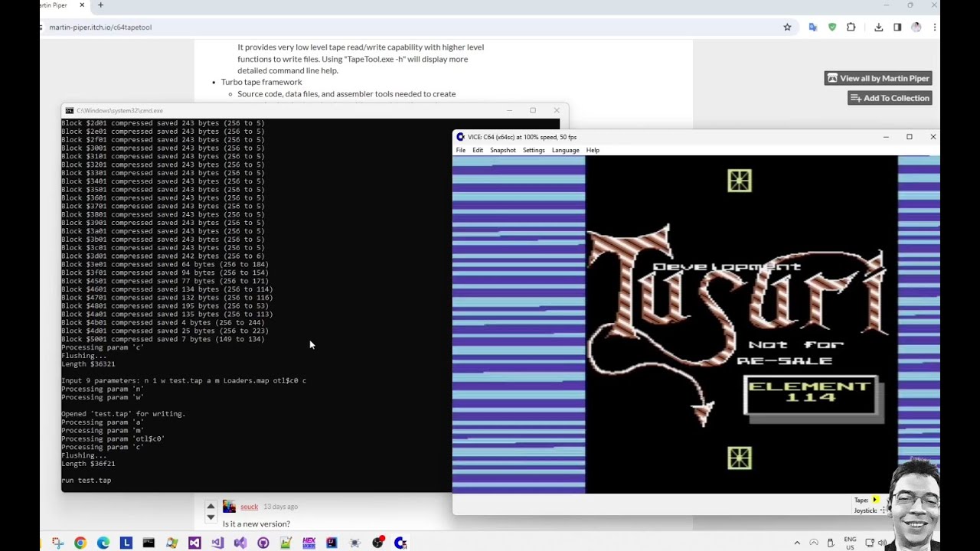Open Chrome extensions puzzle icon
980x551 pixels.
(x=851, y=27)
